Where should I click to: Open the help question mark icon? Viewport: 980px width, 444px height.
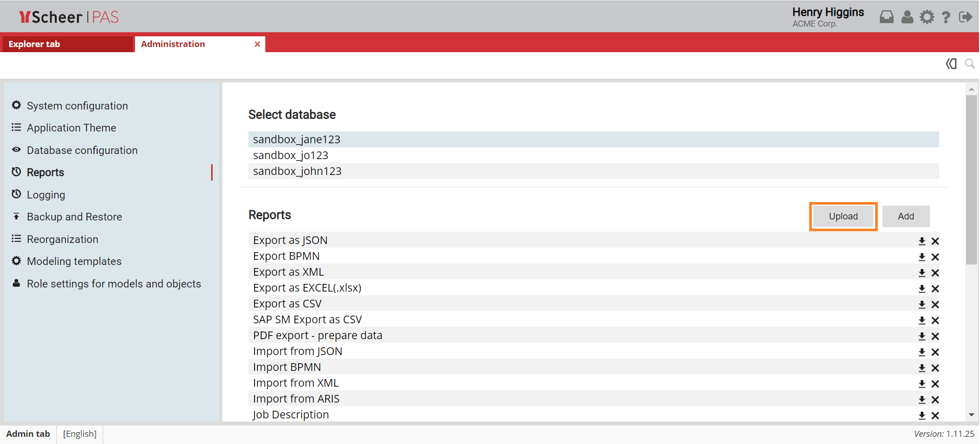pyautogui.click(x=946, y=17)
